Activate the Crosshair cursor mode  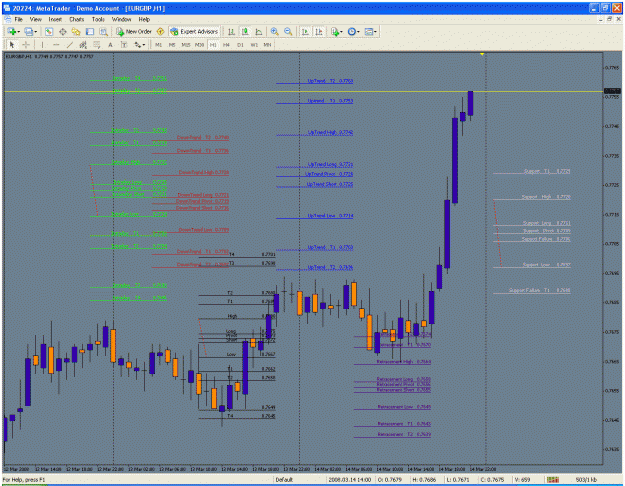(x=26, y=45)
